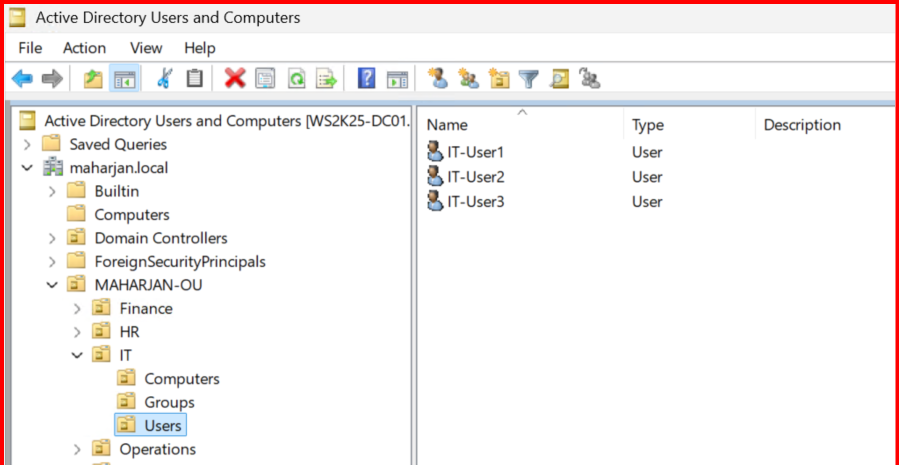Open the View menu

point(146,48)
